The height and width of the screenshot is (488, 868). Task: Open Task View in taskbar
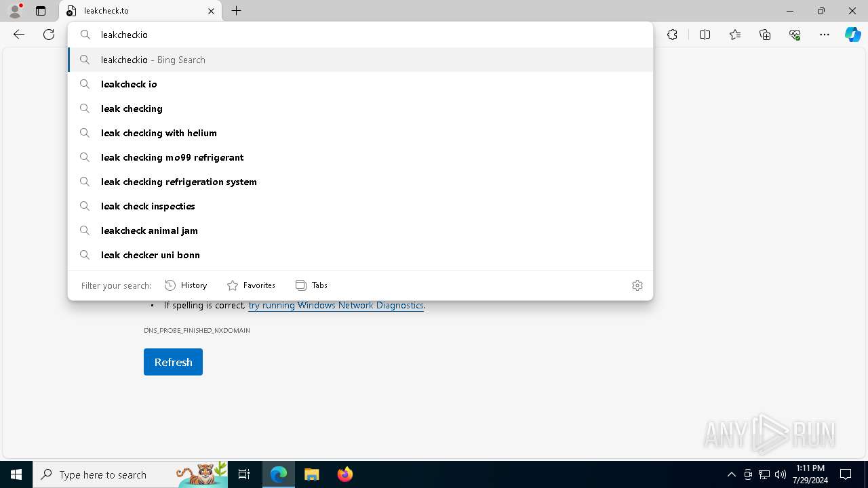click(245, 474)
